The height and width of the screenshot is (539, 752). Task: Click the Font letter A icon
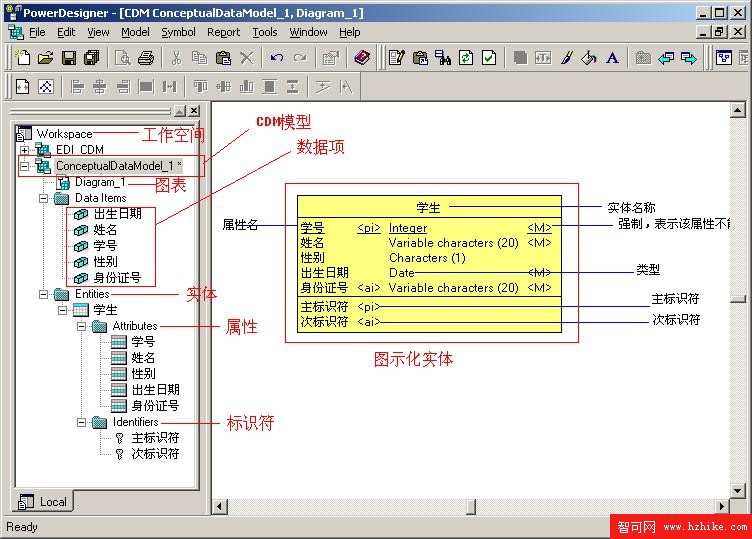coord(612,58)
